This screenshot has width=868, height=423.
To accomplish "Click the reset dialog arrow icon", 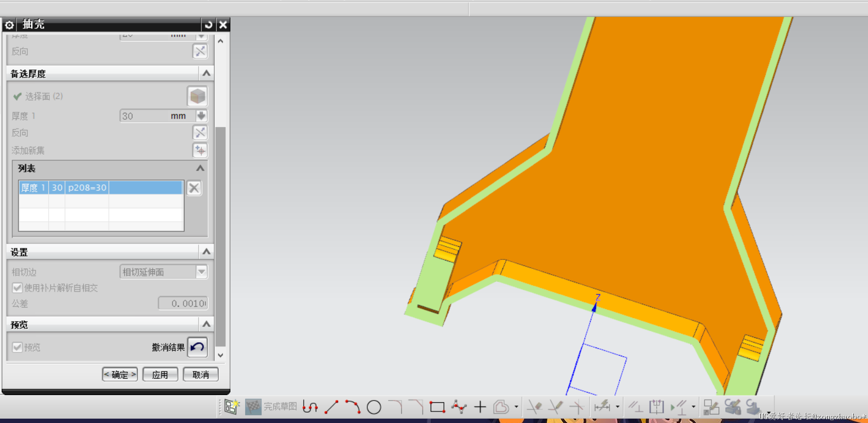I will point(208,25).
